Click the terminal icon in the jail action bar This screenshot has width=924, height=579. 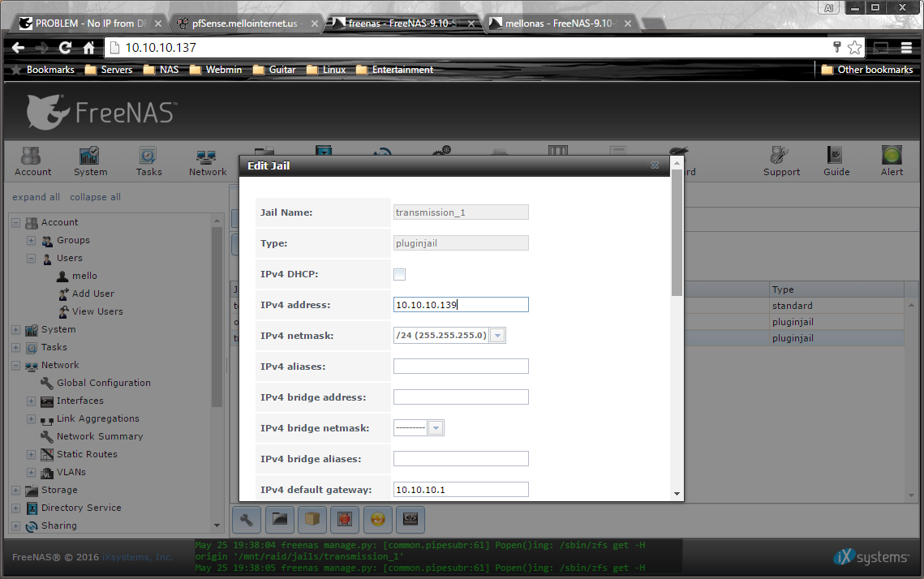pyautogui.click(x=410, y=519)
